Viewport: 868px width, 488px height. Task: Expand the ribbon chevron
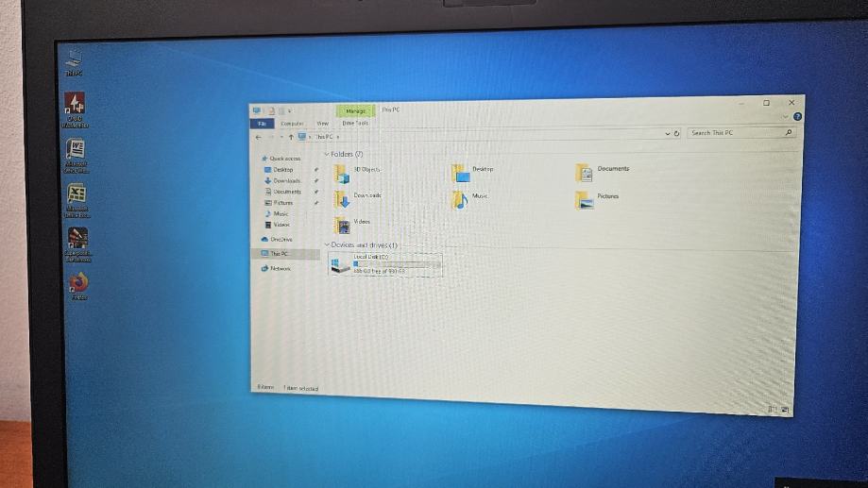[785, 117]
